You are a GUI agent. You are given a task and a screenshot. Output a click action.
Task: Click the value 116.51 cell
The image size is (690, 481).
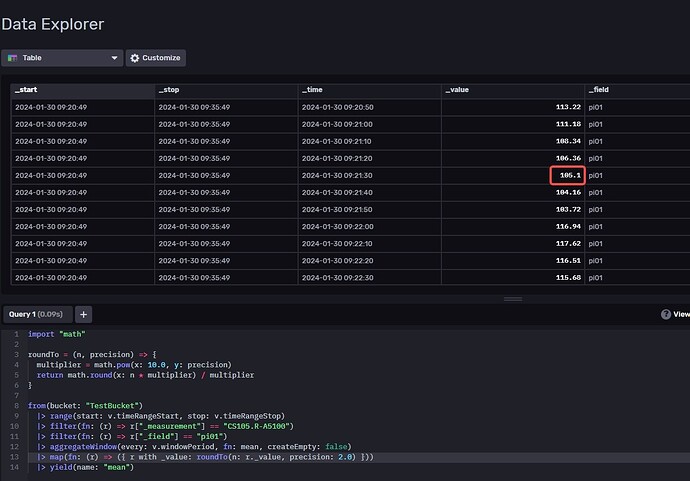tap(513, 261)
